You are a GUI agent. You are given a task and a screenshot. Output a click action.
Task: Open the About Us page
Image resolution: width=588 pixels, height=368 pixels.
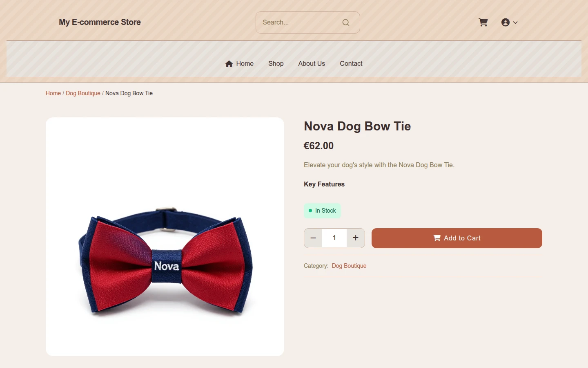[x=312, y=63]
